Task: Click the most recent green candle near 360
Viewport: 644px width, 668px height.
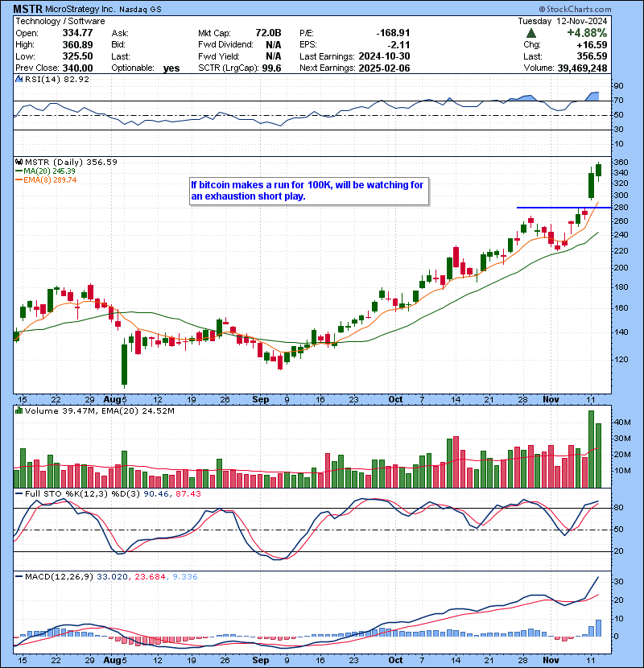Action: (x=598, y=170)
